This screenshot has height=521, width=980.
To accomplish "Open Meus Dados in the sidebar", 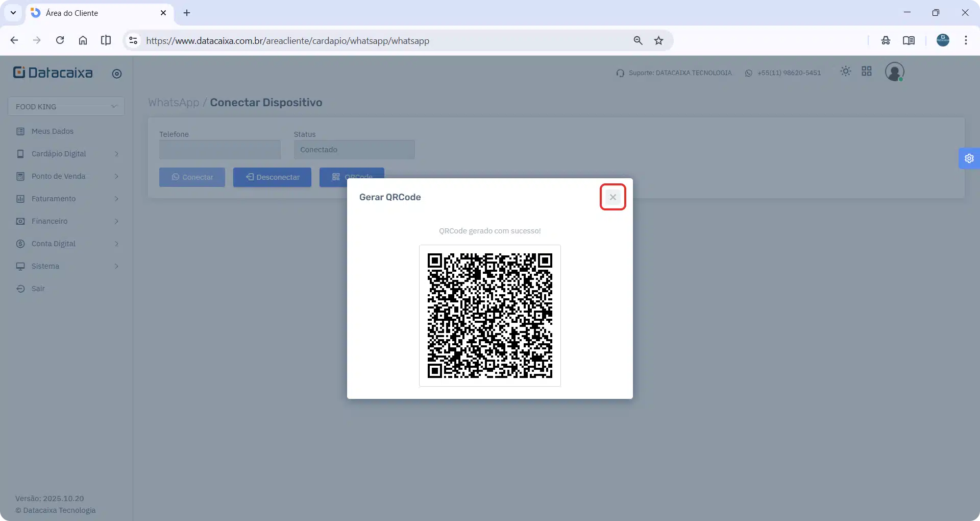I will coord(52,131).
